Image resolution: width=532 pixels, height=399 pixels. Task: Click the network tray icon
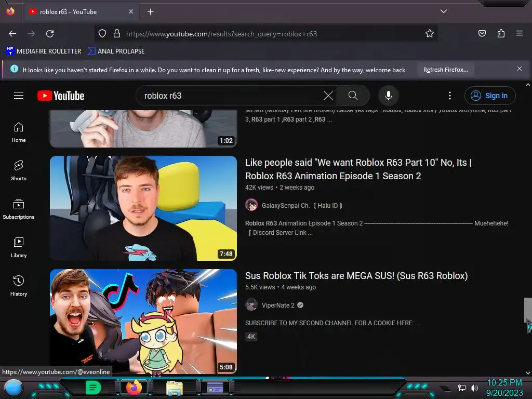pyautogui.click(x=462, y=388)
